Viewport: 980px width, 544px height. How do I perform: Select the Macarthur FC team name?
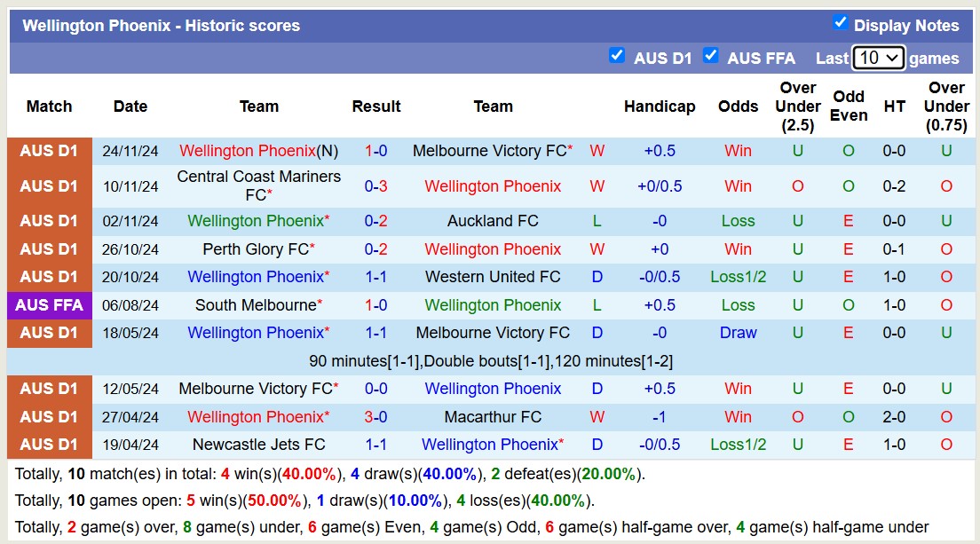tap(493, 416)
